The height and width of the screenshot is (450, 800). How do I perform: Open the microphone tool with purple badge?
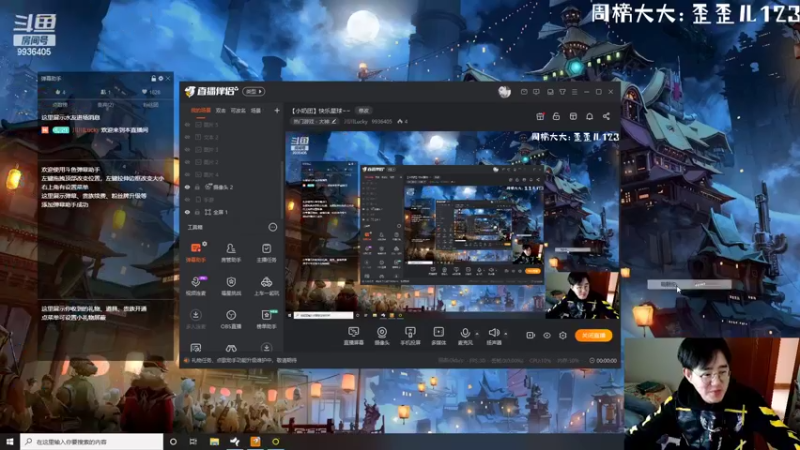195,285
